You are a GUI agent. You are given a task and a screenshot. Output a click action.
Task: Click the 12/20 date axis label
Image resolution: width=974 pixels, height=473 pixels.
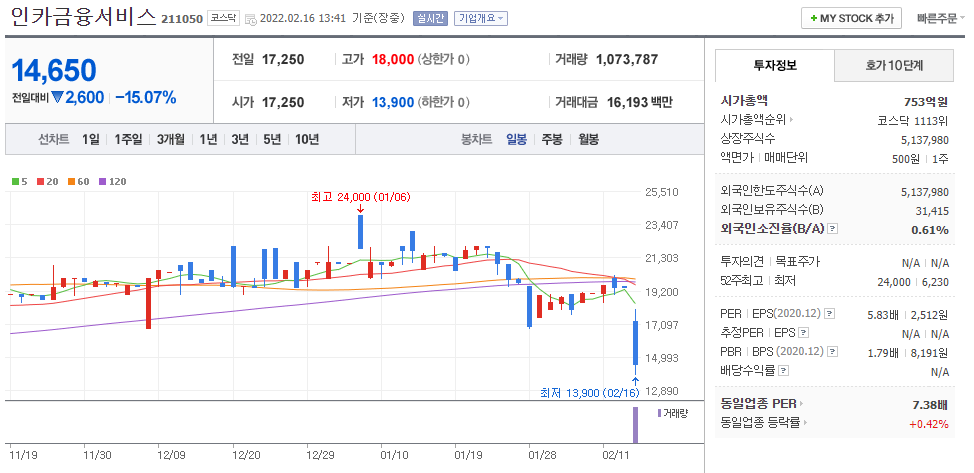pos(245,454)
